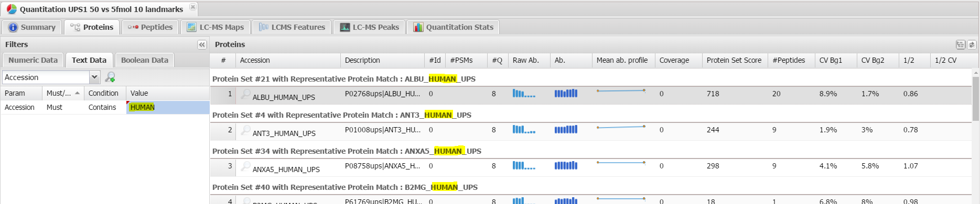The height and width of the screenshot is (204, 980).
Task: Click raw abundance chart for ALBU_HUMAN_UPS
Action: coord(524,94)
